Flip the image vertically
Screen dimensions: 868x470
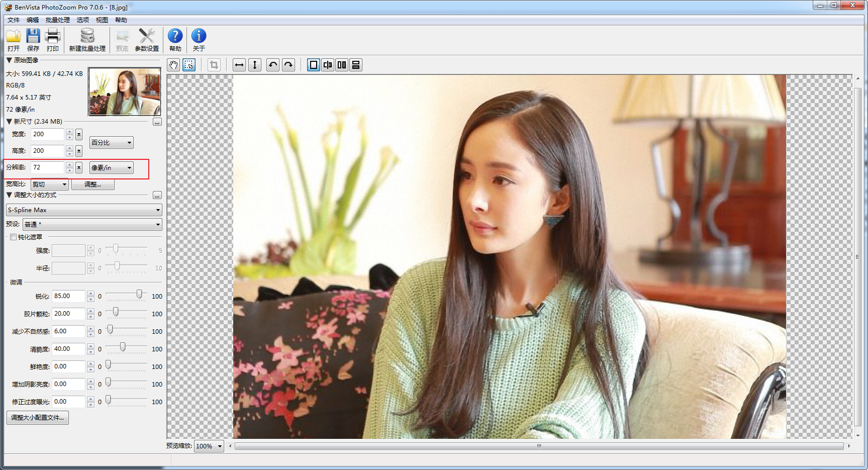pyautogui.click(x=255, y=65)
